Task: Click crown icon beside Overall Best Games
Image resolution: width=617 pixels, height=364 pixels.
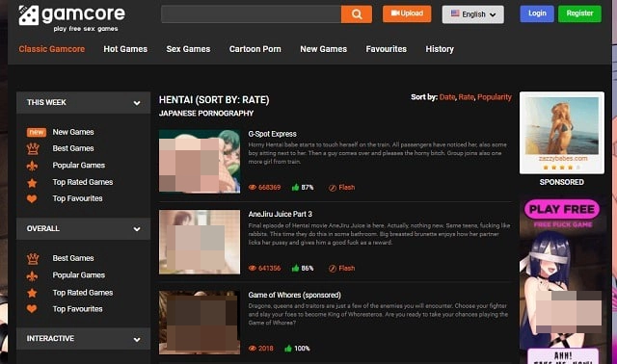Action: tap(33, 259)
